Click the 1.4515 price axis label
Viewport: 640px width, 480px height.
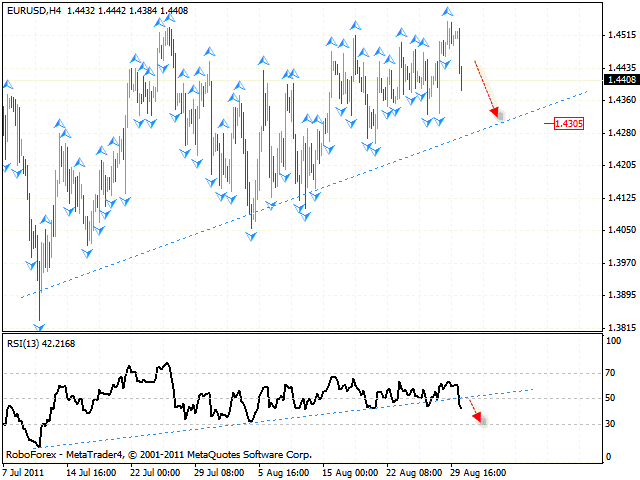point(621,35)
